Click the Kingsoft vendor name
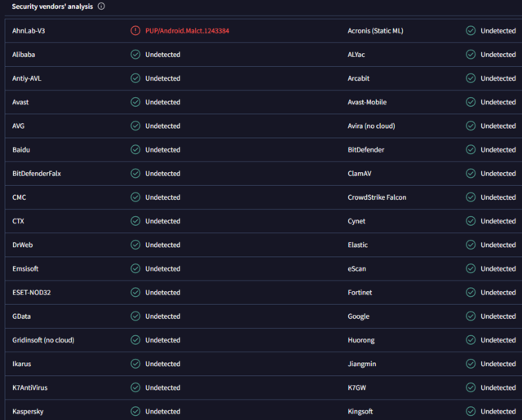This screenshot has width=522, height=420. 361,411
